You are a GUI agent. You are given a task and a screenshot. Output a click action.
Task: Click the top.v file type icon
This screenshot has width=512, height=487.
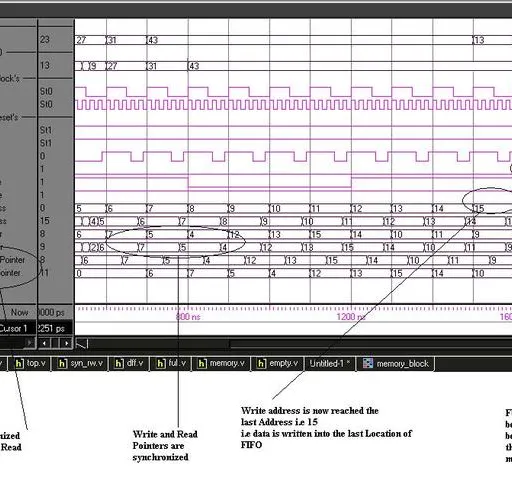point(19,363)
